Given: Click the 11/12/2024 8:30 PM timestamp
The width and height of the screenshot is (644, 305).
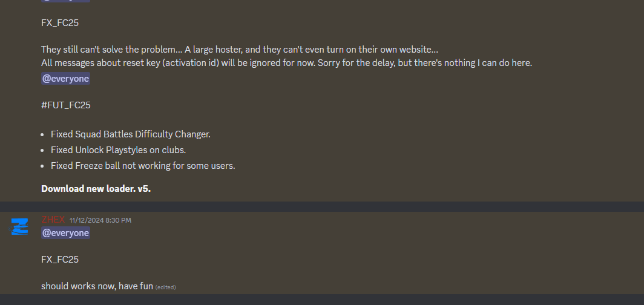Looking at the screenshot, I should tap(100, 220).
